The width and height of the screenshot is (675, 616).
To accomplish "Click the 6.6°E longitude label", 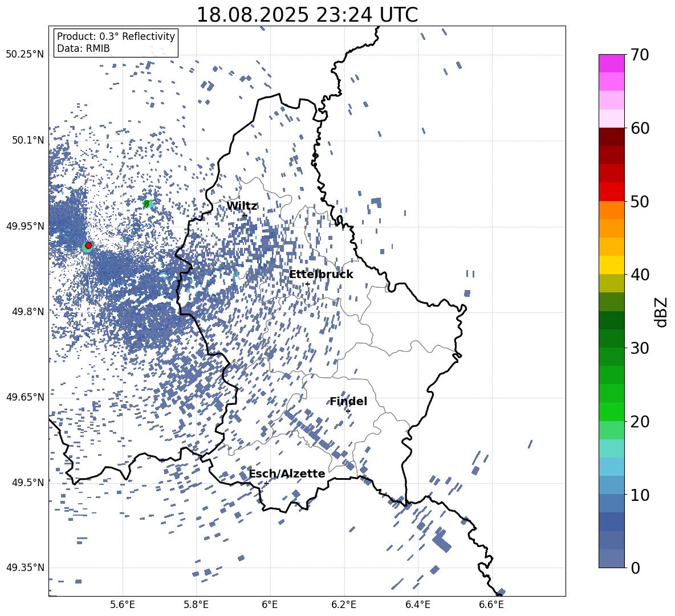I will [491, 605].
